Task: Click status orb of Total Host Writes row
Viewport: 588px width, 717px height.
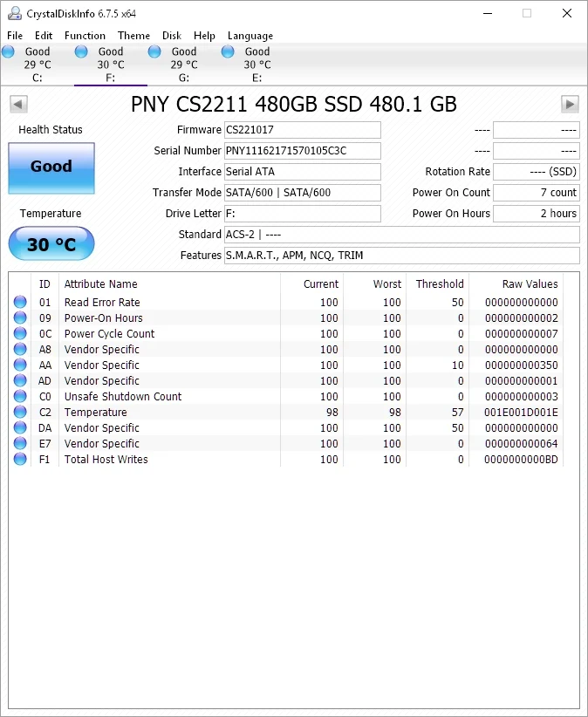Action: pyautogui.click(x=20, y=459)
